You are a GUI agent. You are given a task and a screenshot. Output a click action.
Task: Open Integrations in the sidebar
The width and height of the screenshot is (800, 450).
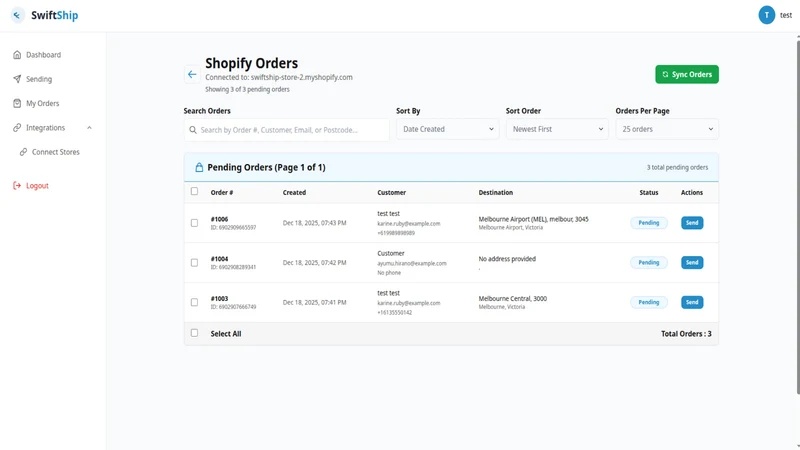click(x=45, y=128)
